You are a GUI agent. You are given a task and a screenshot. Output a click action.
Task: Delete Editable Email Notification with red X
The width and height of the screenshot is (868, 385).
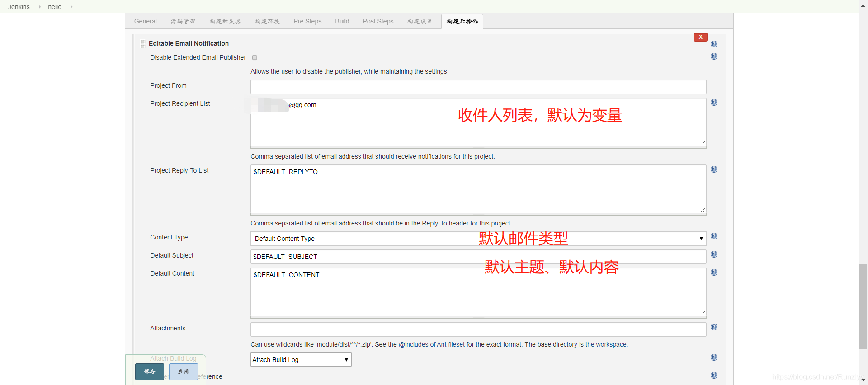tap(700, 37)
